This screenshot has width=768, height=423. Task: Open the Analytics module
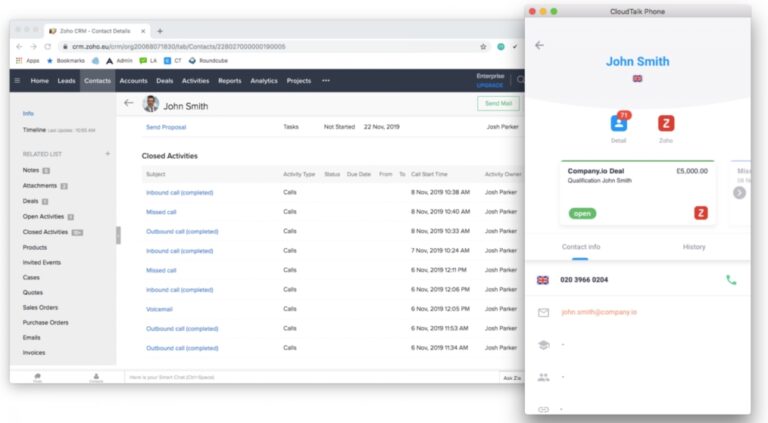coord(264,81)
